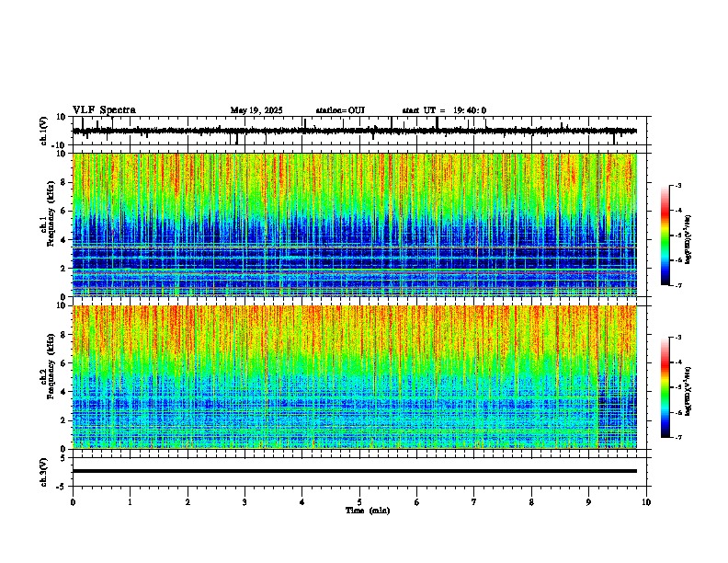Click time axis tick label 7
The width and height of the screenshot is (728, 563).
[x=474, y=502]
